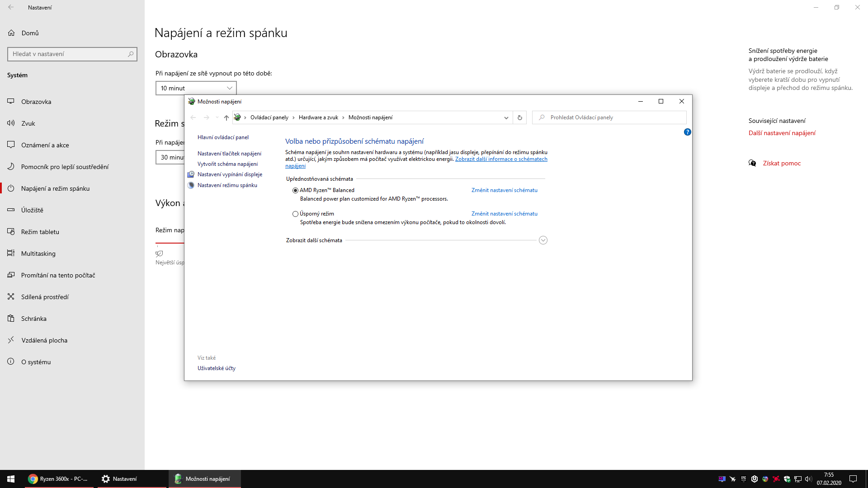This screenshot has height=488, width=868.
Task: Open address bar history dropdown arrow
Action: click(x=506, y=117)
